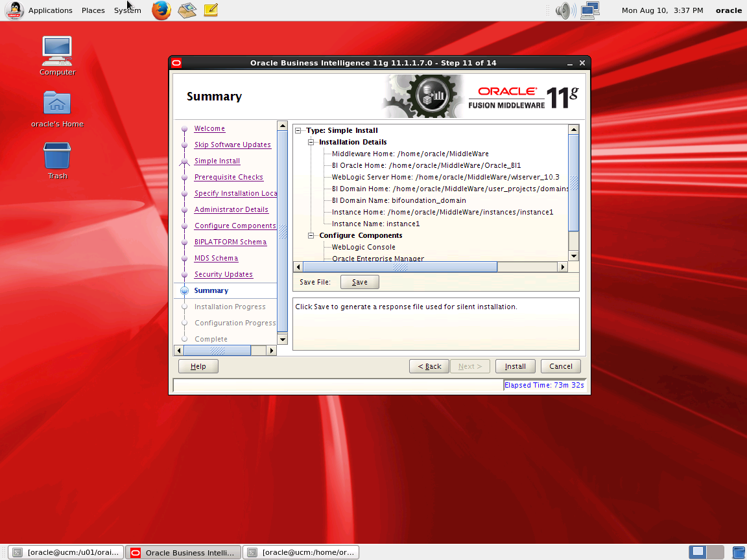Switch to the second workspace
Screen dimensions: 747x560
[715, 552]
